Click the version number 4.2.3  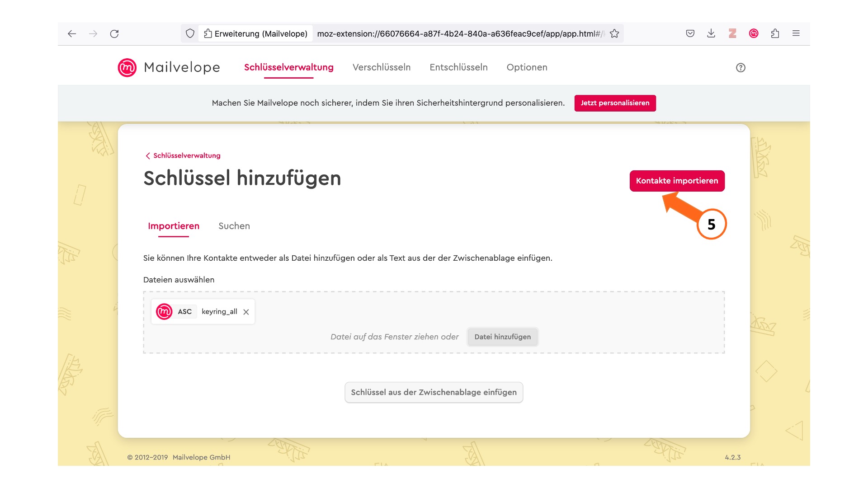(x=732, y=457)
